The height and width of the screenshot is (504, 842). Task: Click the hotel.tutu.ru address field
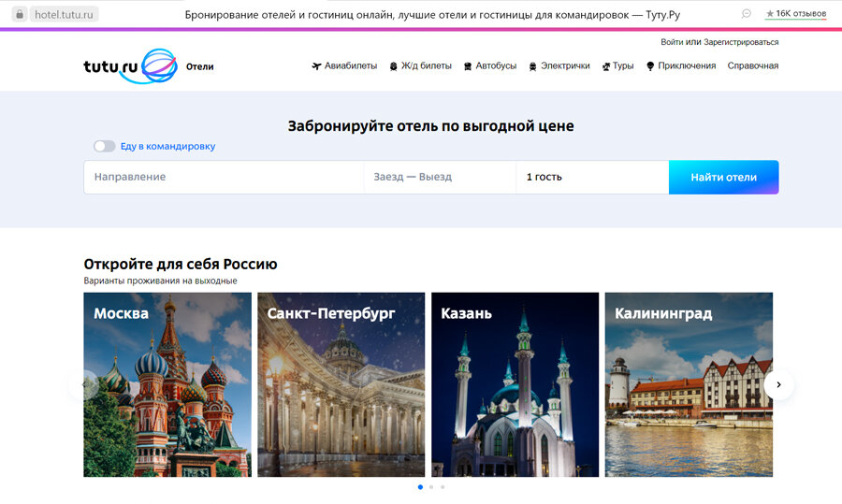click(x=64, y=14)
